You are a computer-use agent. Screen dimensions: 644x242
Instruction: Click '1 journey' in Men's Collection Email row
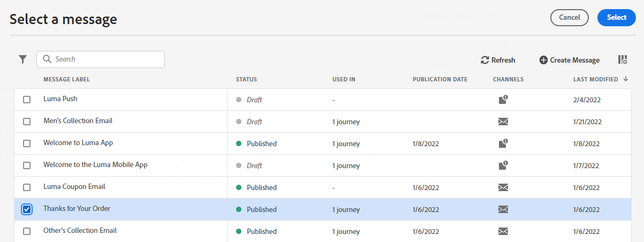coord(346,122)
